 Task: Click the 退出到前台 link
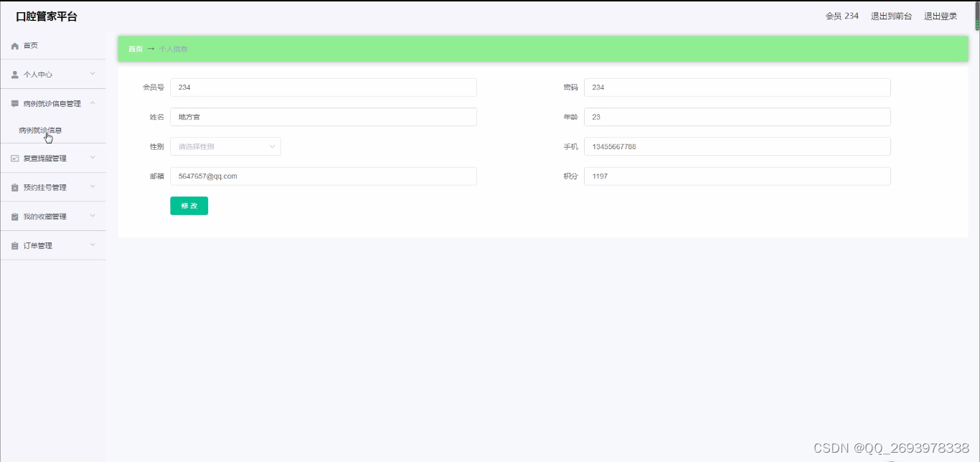coord(891,16)
